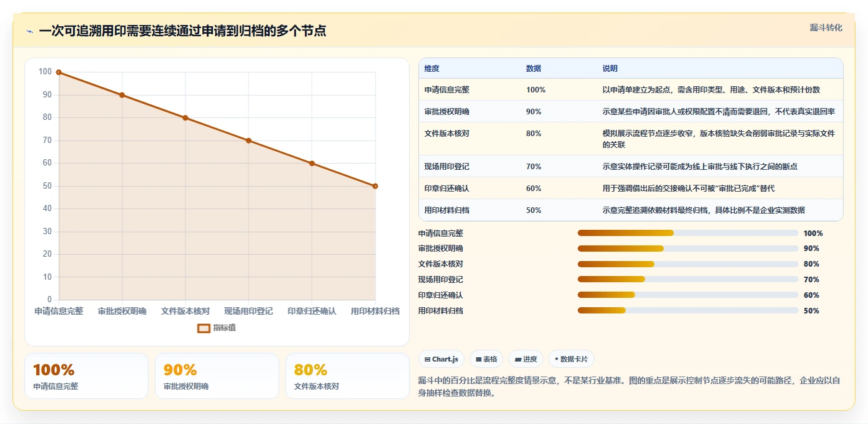Click the 100% stat card for 申请信息完整
Image resolution: width=868 pixels, height=424 pixels.
click(x=86, y=376)
